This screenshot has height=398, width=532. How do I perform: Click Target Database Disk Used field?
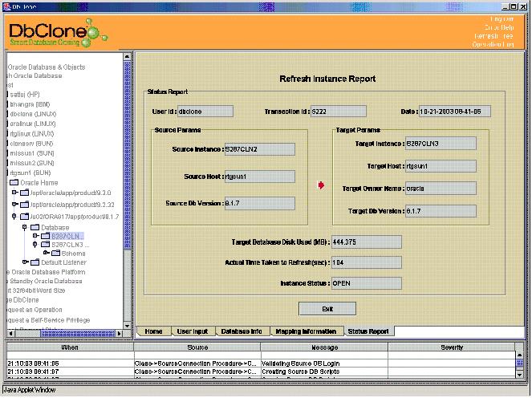(367, 242)
